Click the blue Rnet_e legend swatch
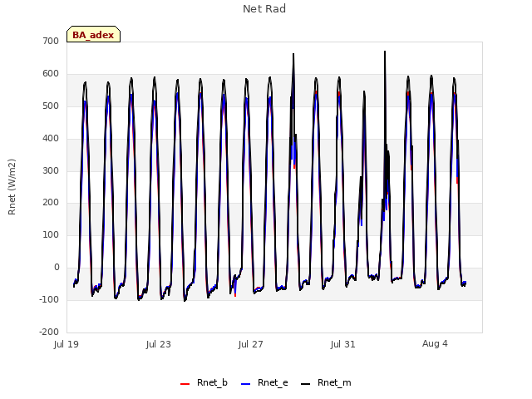 click(246, 384)
